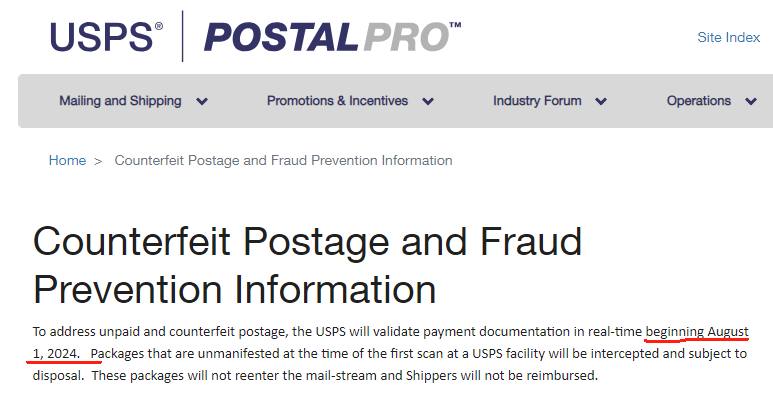Expand the chevron beside Promotions & Incentives
773x420 pixels.
coord(428,102)
